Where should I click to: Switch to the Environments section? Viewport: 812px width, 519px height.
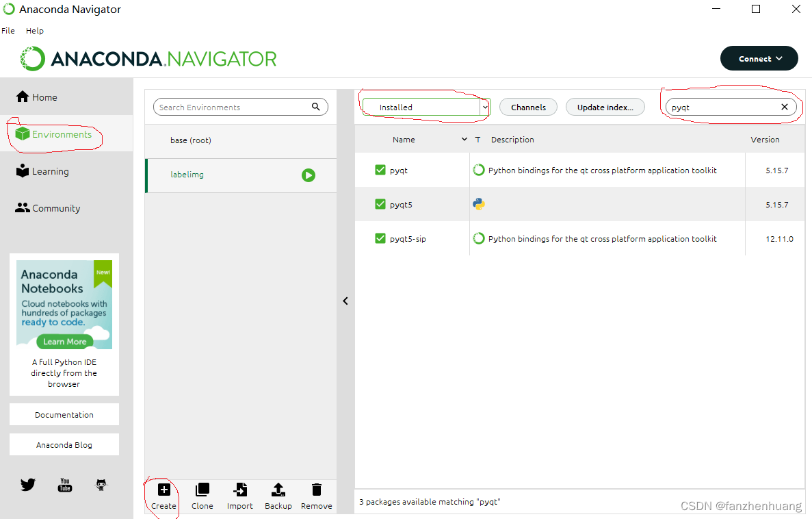[66, 134]
